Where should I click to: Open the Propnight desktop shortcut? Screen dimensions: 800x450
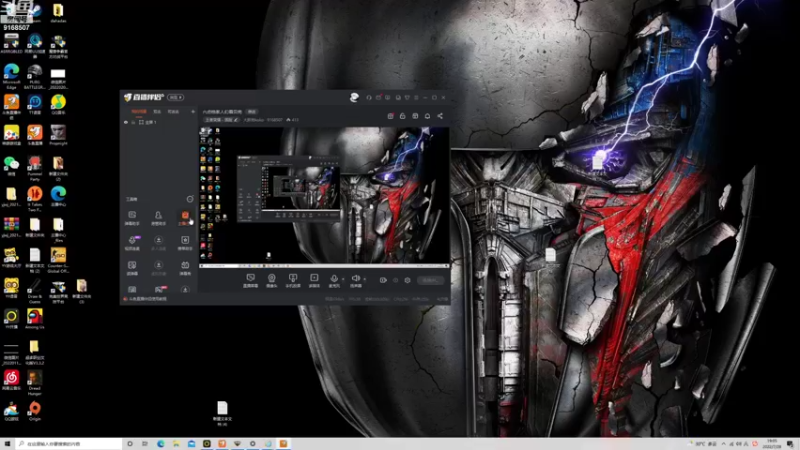click(58, 135)
